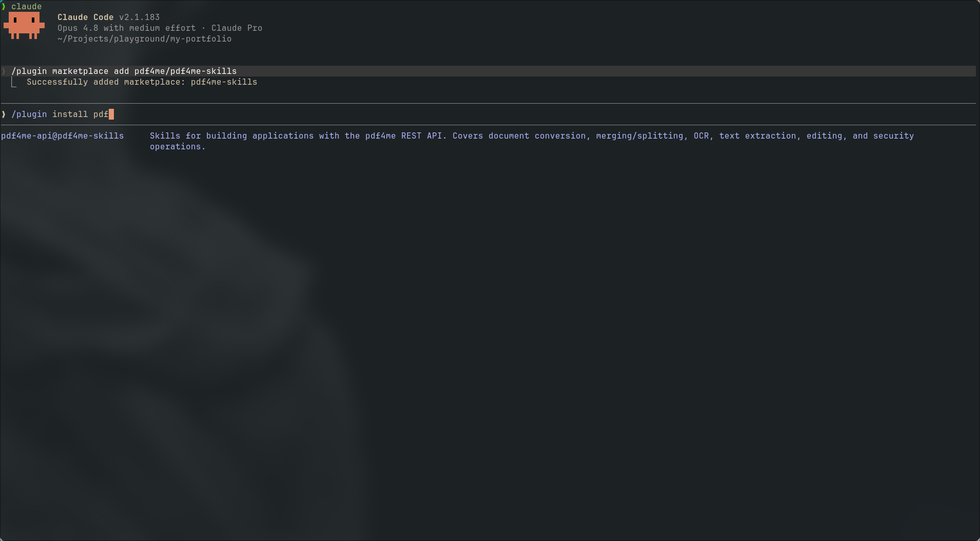The width and height of the screenshot is (980, 541).
Task: Click the 'Claude Code v2.1.183' title text
Action: coord(109,17)
